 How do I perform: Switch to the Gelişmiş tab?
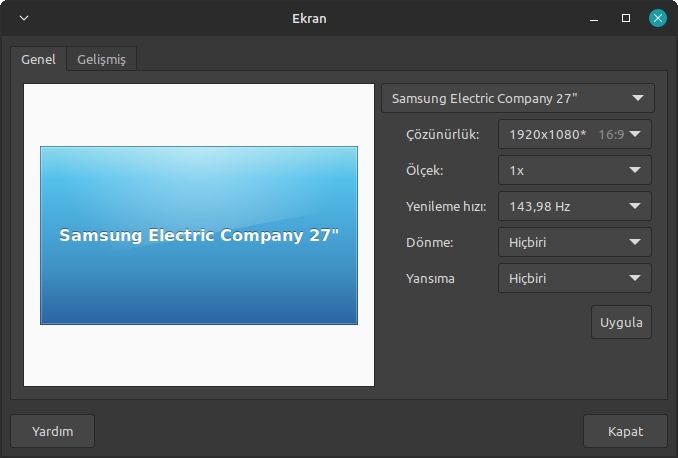tap(102, 59)
